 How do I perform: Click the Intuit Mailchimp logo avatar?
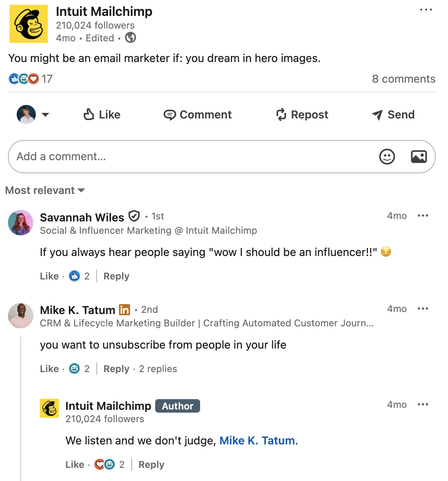pyautogui.click(x=28, y=24)
